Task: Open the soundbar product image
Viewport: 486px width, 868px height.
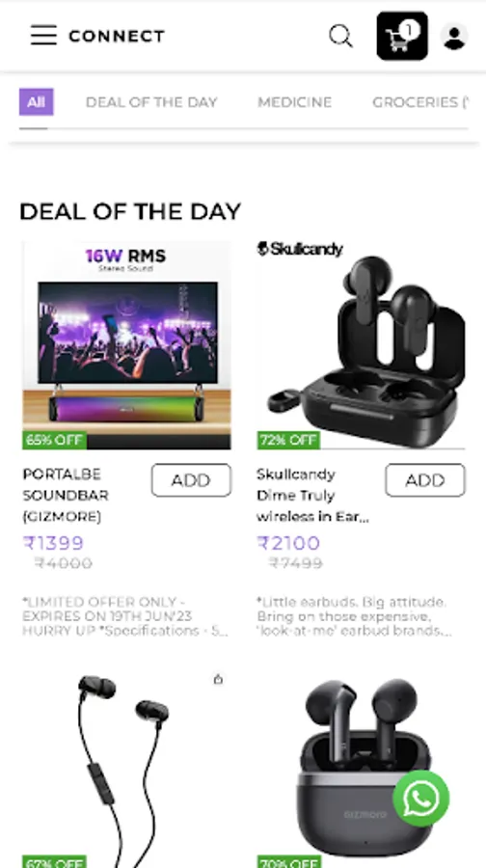Action: tap(126, 345)
